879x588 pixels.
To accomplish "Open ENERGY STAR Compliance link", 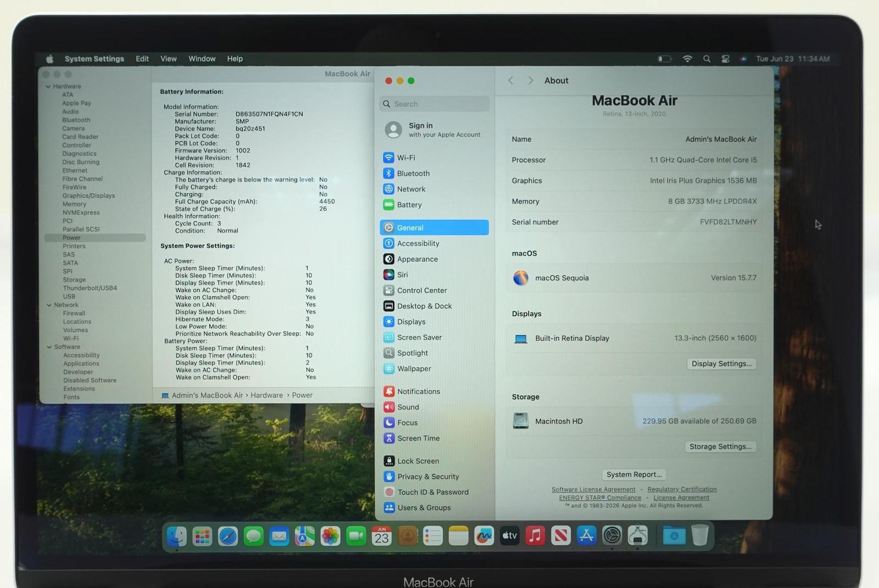I will point(600,497).
